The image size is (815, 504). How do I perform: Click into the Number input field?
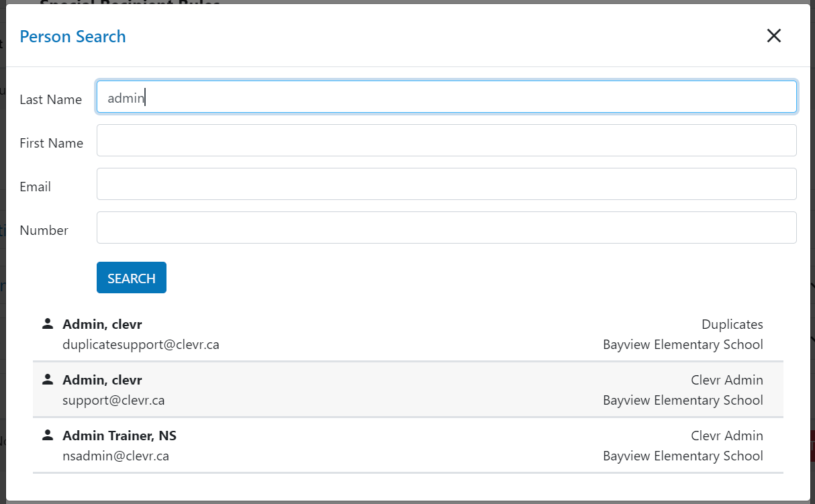tap(446, 228)
